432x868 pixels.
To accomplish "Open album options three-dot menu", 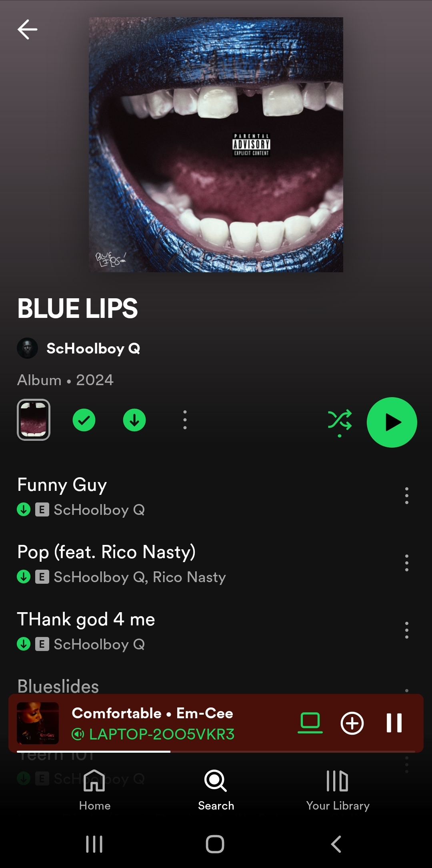I will click(185, 420).
